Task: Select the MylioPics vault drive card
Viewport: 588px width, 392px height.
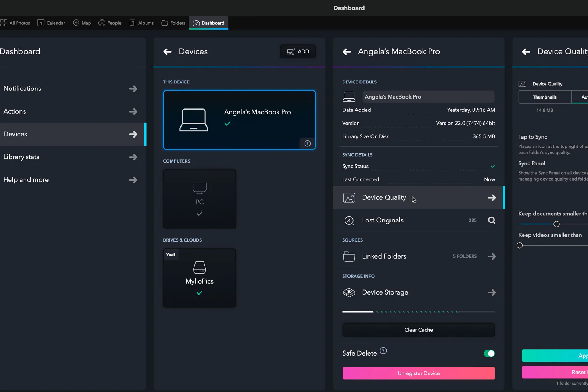Action: tap(200, 278)
